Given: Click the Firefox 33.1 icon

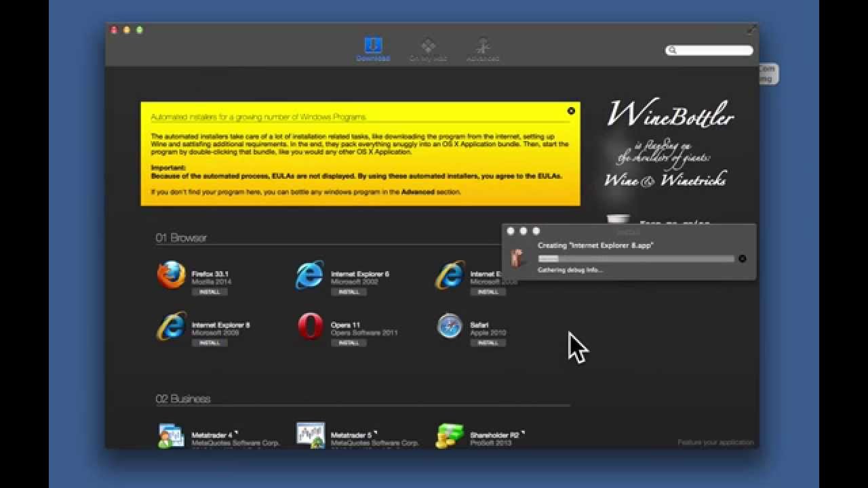Looking at the screenshot, I should click(x=171, y=275).
